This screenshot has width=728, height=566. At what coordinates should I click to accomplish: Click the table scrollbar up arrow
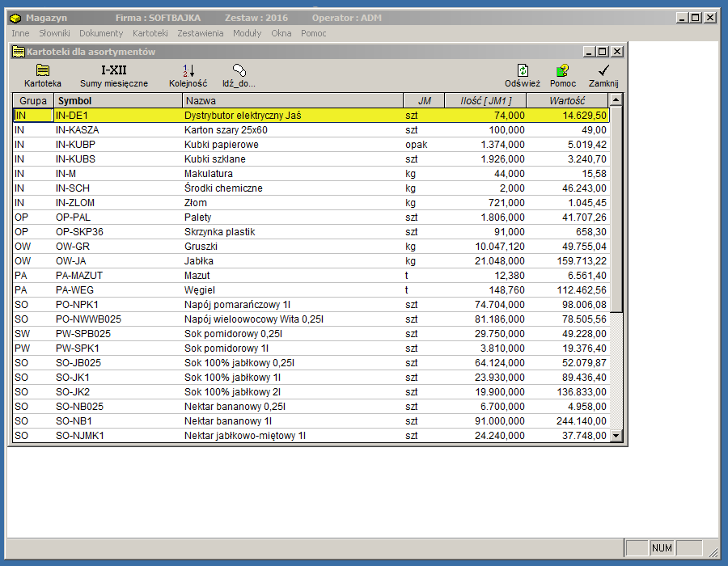616,100
